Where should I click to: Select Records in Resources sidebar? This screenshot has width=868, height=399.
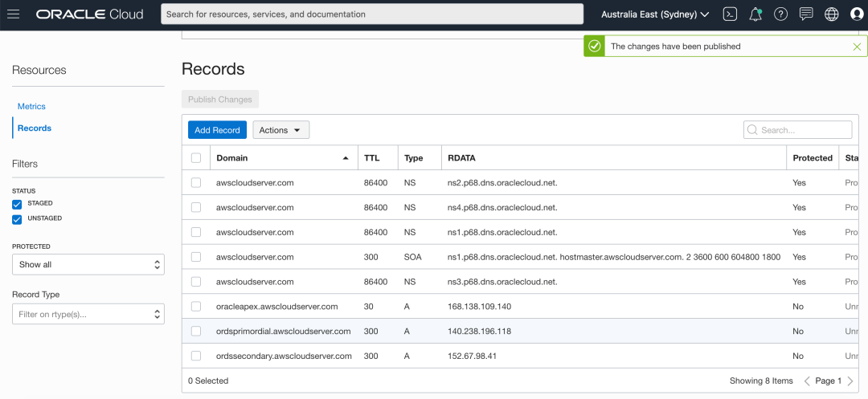tap(35, 128)
